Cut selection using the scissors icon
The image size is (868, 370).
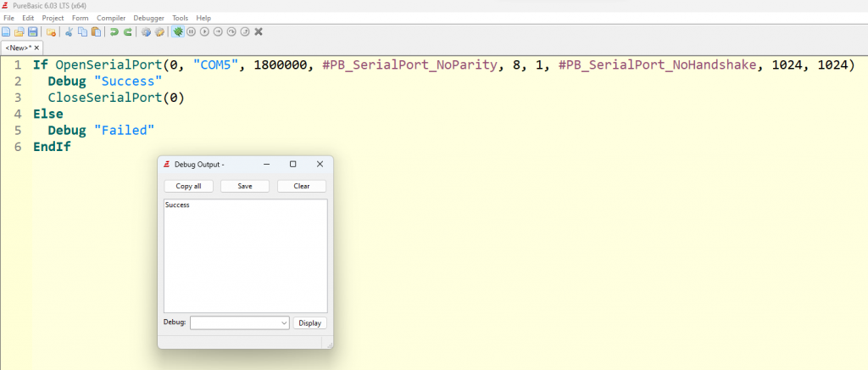tap(69, 31)
